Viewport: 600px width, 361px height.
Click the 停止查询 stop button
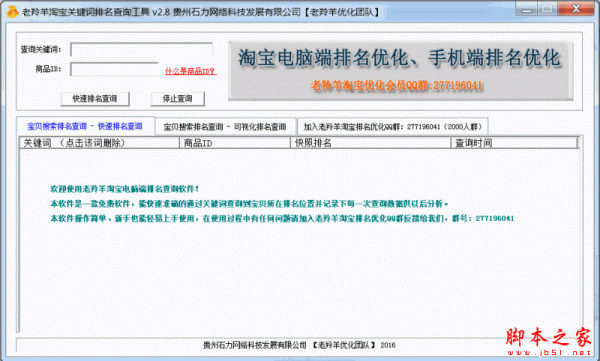(178, 99)
